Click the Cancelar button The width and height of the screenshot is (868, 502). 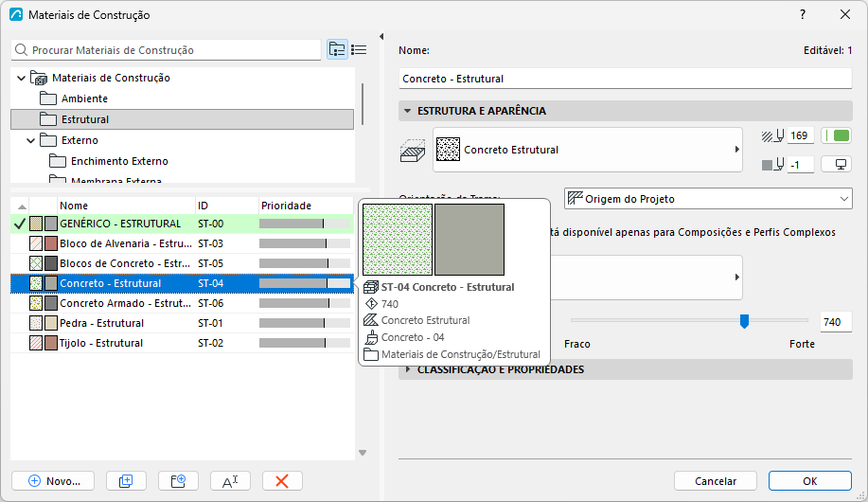tap(716, 481)
